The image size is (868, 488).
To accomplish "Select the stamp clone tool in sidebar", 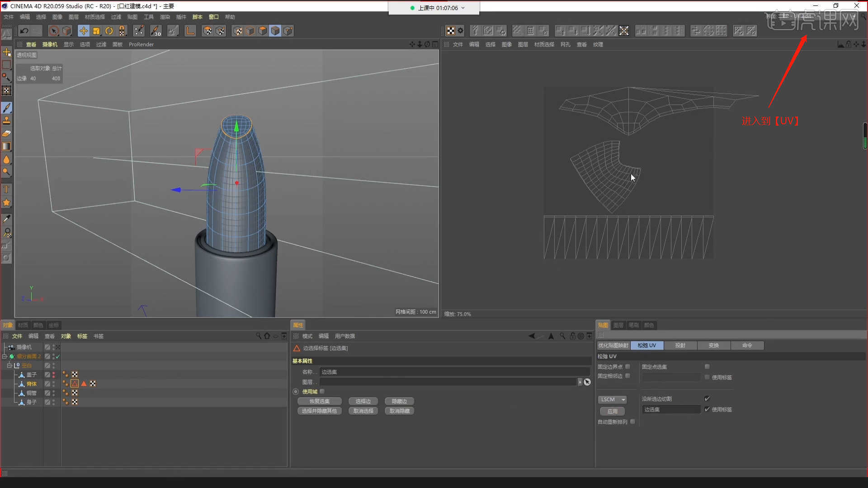I will [6, 121].
